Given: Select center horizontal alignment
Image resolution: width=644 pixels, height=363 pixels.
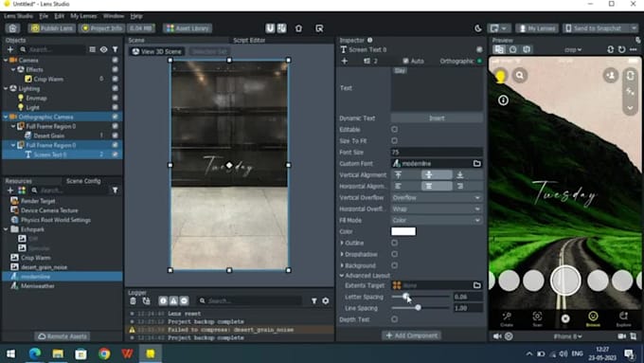Looking at the screenshot, I should pos(429,186).
